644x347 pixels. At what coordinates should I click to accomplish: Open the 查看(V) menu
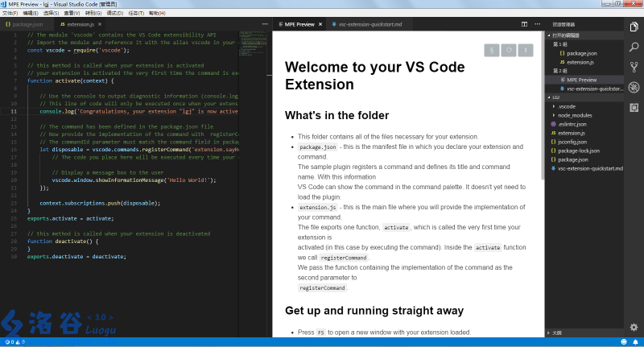[x=72, y=13]
